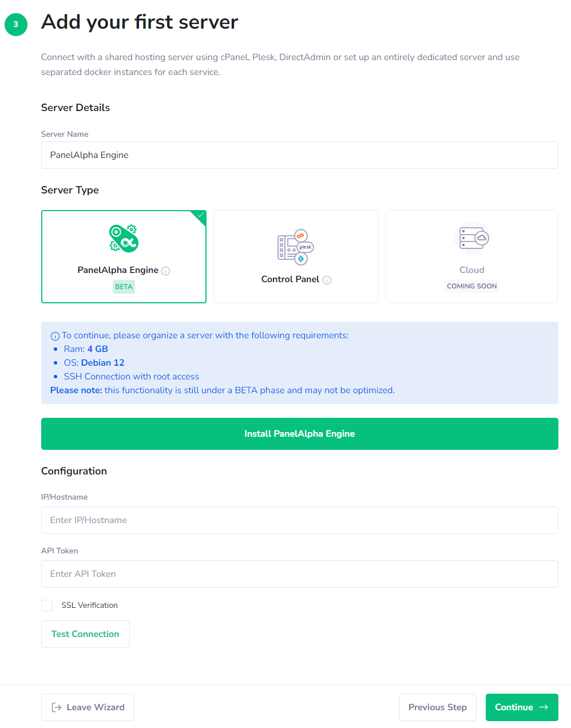Click the Continue button
The image size is (571, 728).
point(522,707)
